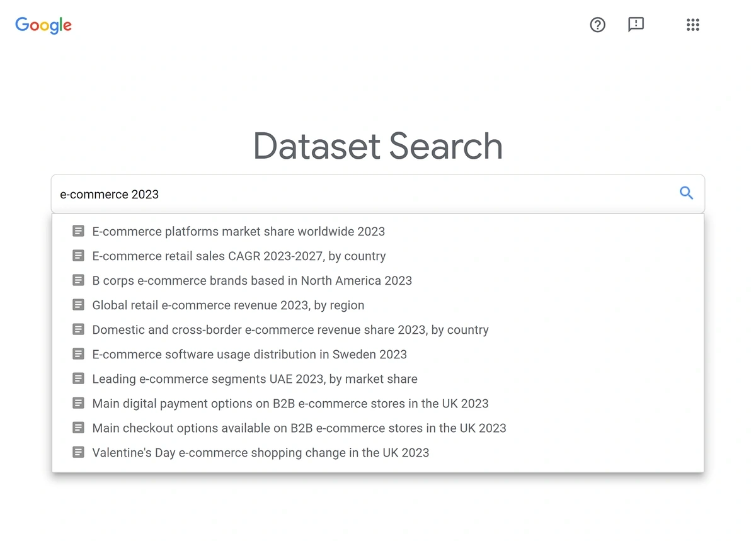Click dataset icon beside "E-commerce retail sales CAGR"
Screen dimensions: 756x541
point(78,256)
